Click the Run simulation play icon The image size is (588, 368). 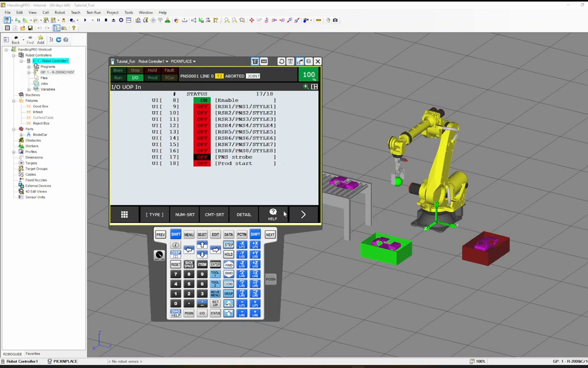pos(85,20)
